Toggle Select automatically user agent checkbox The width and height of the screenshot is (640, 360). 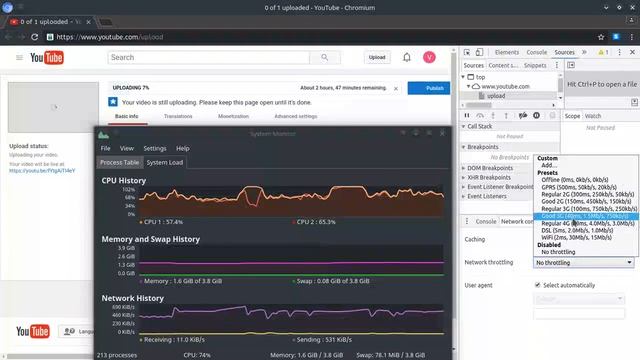pyautogui.click(x=538, y=285)
